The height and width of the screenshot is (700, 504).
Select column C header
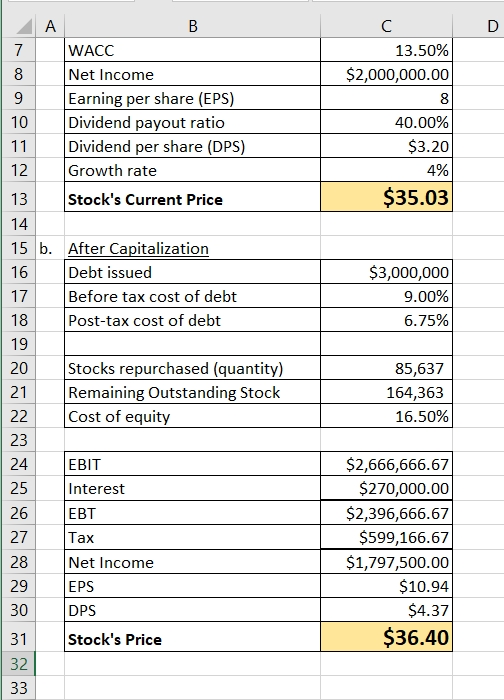click(386, 26)
